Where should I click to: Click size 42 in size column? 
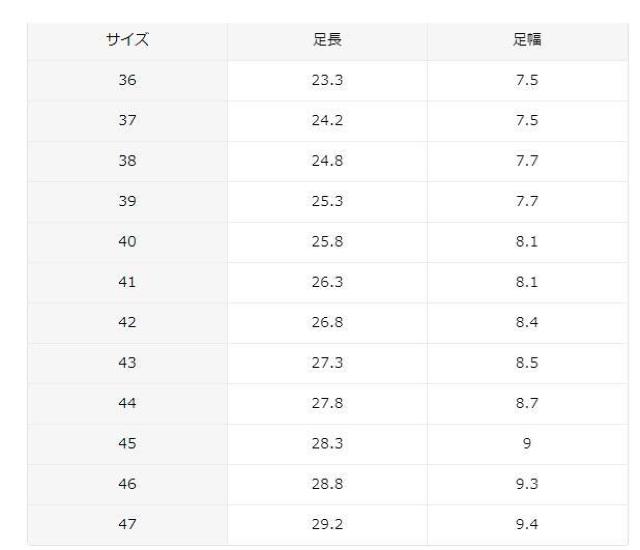pyautogui.click(x=127, y=323)
